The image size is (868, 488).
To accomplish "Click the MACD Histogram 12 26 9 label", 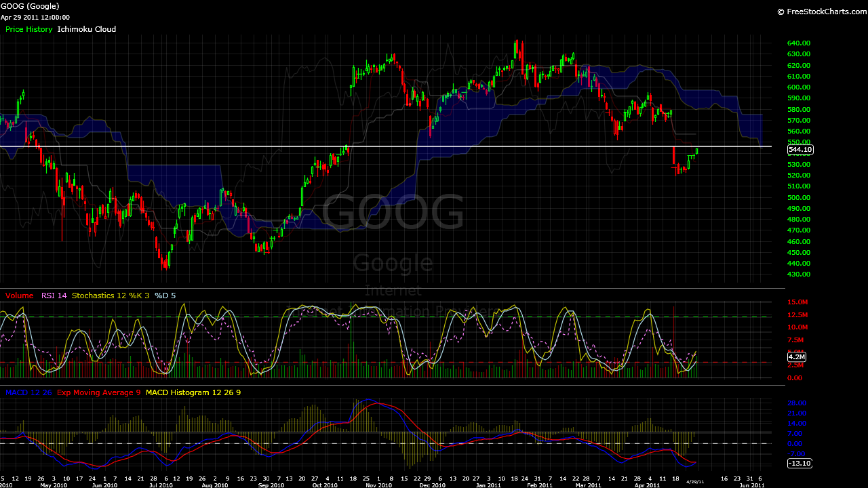I will 193,392.
